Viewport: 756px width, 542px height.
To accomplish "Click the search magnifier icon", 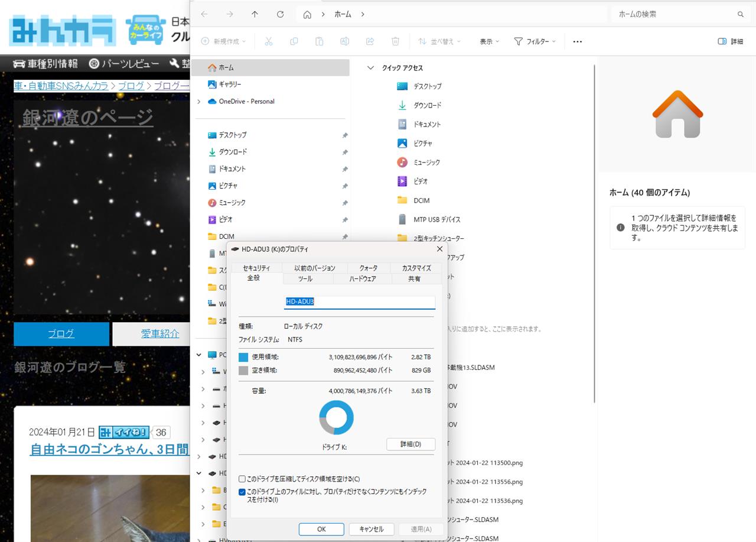I will (x=741, y=14).
